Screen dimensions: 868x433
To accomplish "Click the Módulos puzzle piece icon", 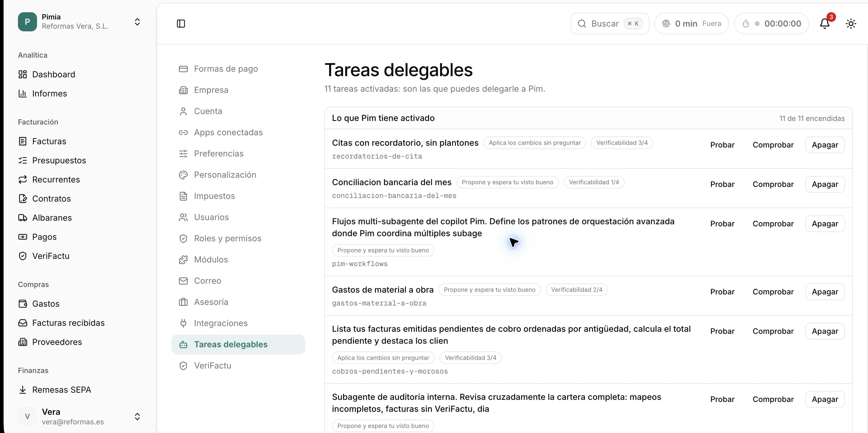I will click(183, 260).
